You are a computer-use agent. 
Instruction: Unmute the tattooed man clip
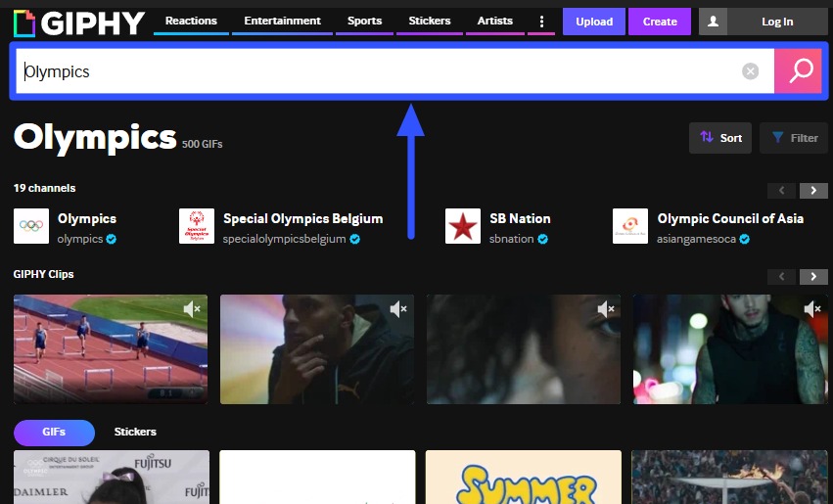click(812, 309)
